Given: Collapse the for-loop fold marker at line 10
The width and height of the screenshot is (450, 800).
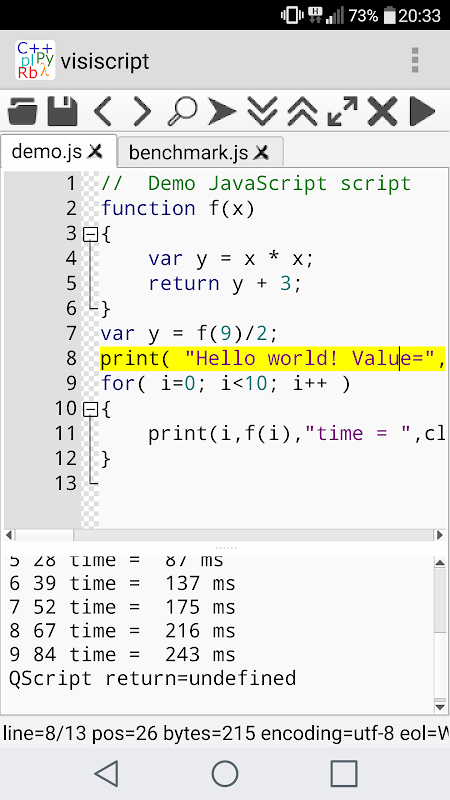Looking at the screenshot, I should (x=90, y=409).
